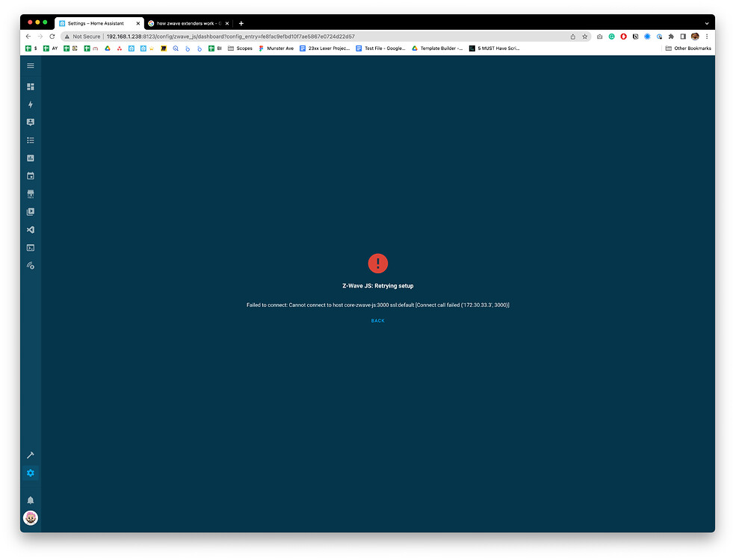Launch Studio Code Server
The width and height of the screenshot is (736, 560).
click(30, 229)
